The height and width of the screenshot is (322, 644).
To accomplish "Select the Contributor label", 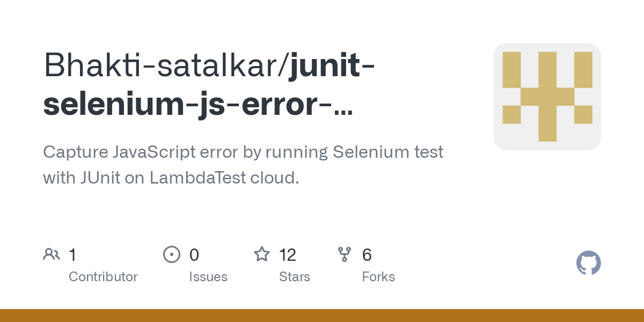I will [x=103, y=277].
